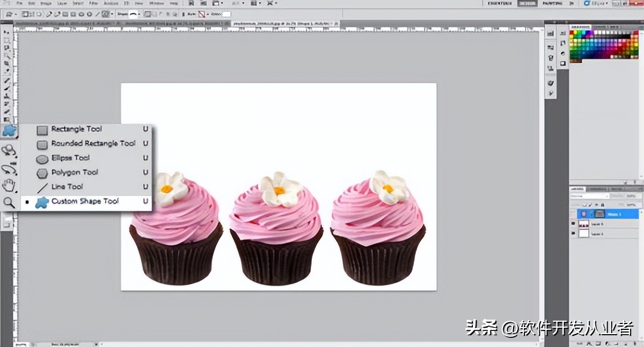The width and height of the screenshot is (644, 347).
Task: Open the Window menu
Action: point(156,3)
